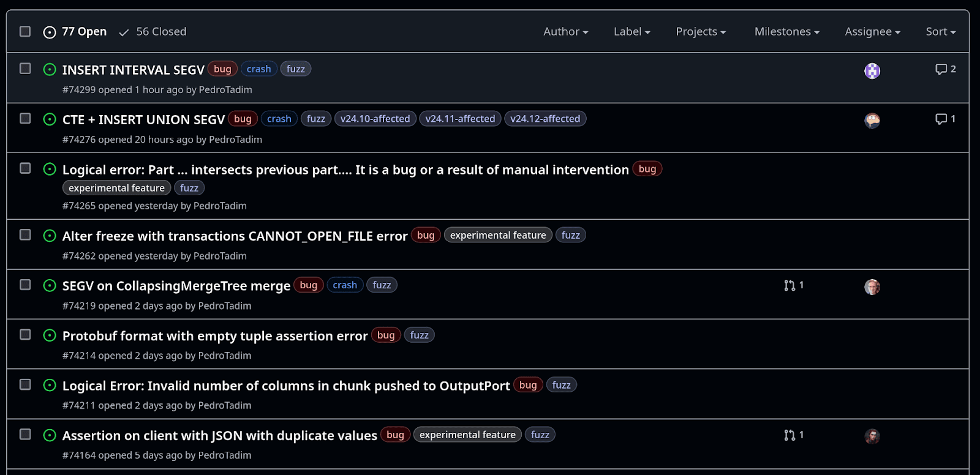Open linked pull request icon for CollapsingMergeTree issue
The width and height of the screenshot is (980, 475).
coord(790,285)
